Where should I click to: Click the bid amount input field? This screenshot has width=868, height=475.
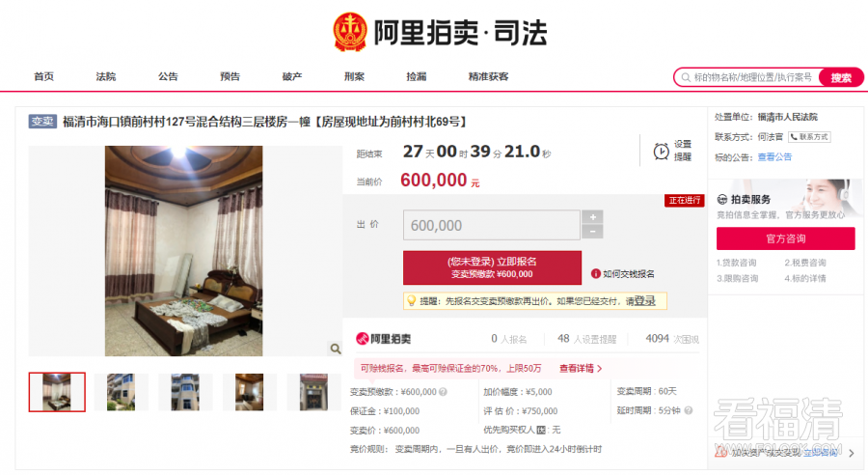pos(492,225)
